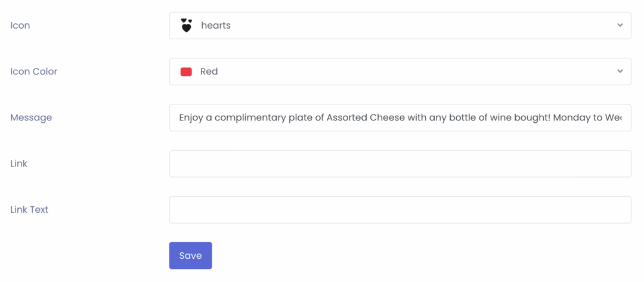Click the red color swatch in Icon Color
Image resolution: width=644 pixels, height=282 pixels.
[186, 72]
